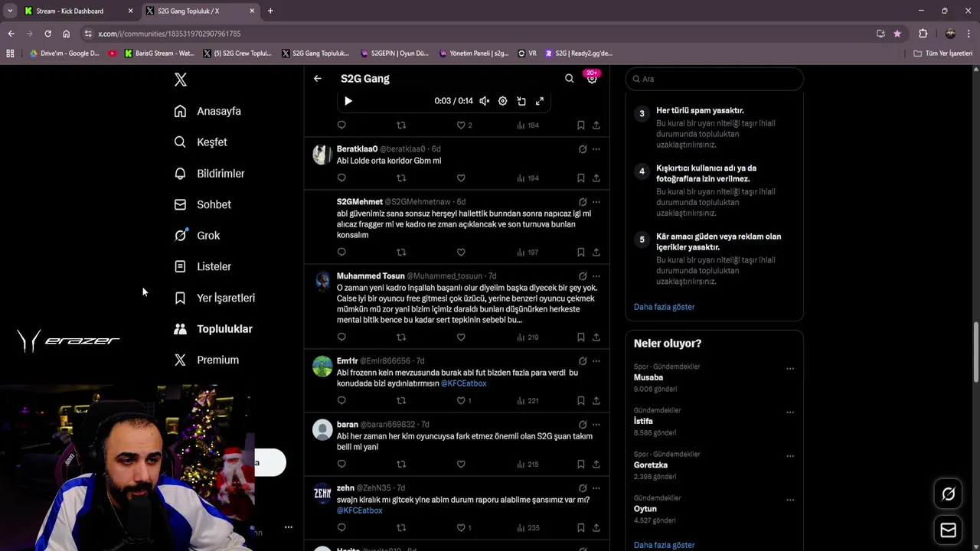The image size is (980, 551).
Task: Play the video in the top post
Action: (348, 101)
